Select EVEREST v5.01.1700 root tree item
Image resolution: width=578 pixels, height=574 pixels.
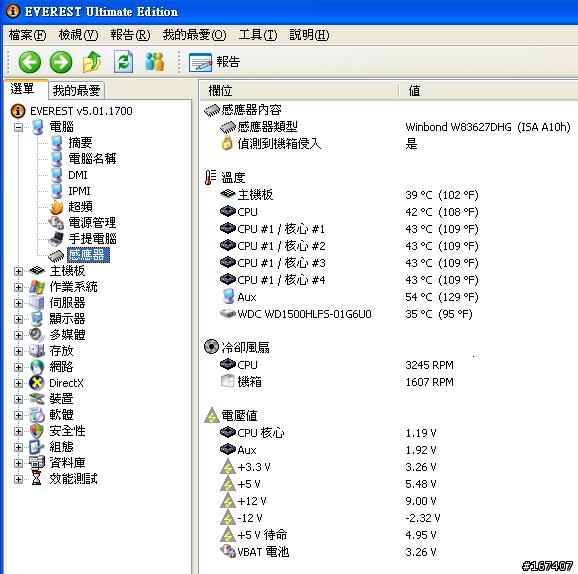pos(81,111)
